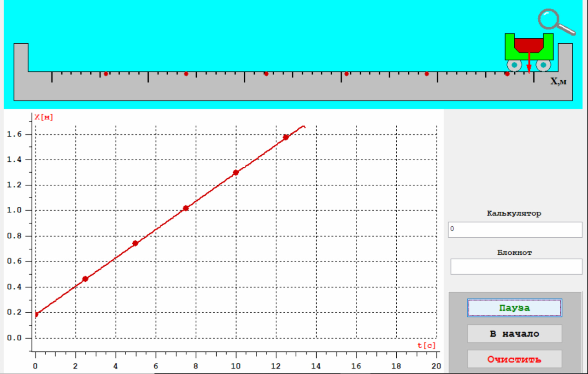The height and width of the screenshot is (374, 588).
Task: Click the "1.0" tick label on the vertical axis
Action: (15, 210)
